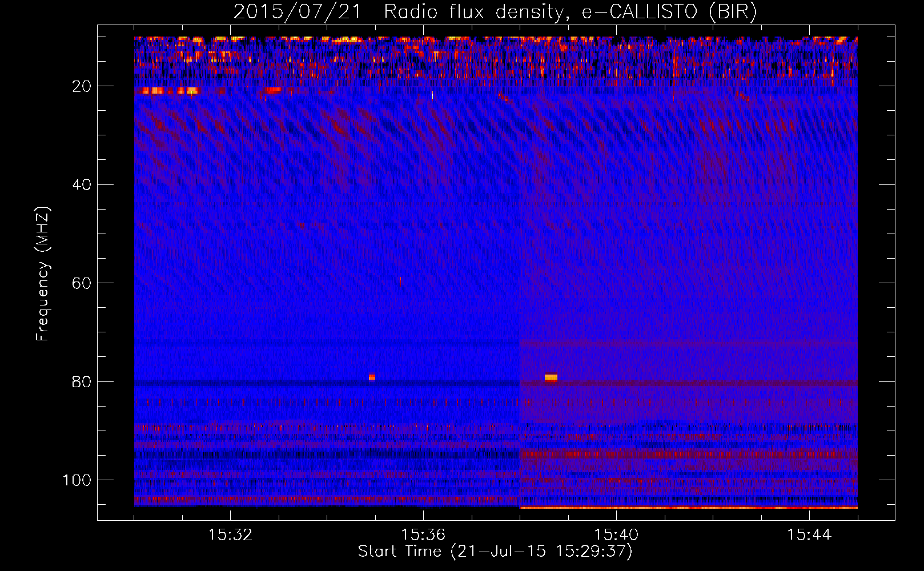Select the 60 frequency tick label
The width and height of the screenshot is (924, 571).
point(81,283)
